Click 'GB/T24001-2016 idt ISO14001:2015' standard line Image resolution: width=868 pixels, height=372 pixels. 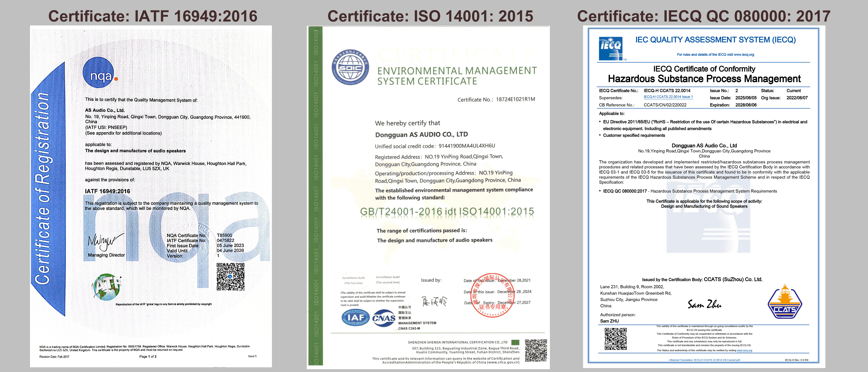tap(447, 211)
